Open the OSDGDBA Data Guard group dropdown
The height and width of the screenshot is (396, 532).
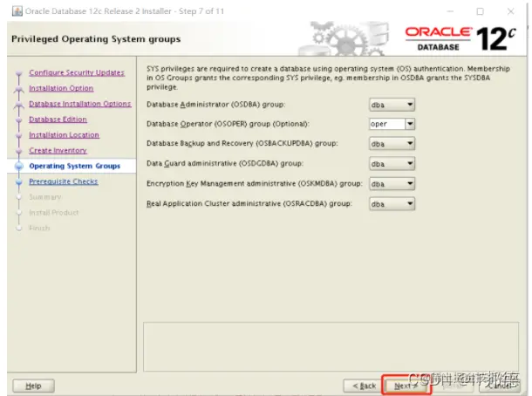392,164
